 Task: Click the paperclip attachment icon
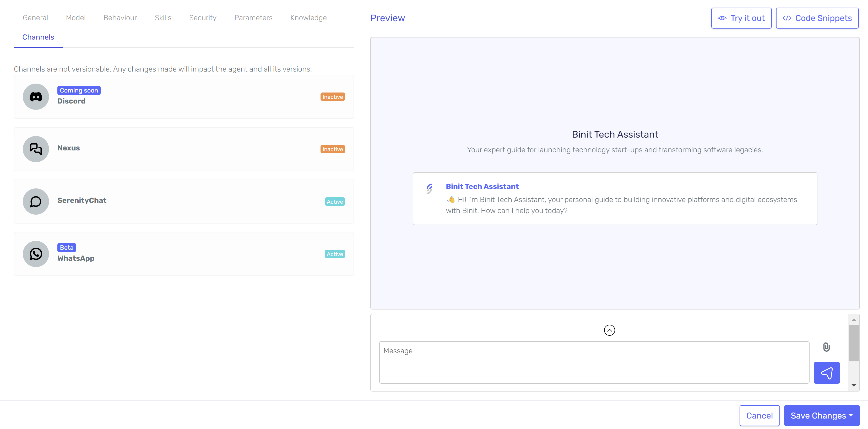pos(826,347)
